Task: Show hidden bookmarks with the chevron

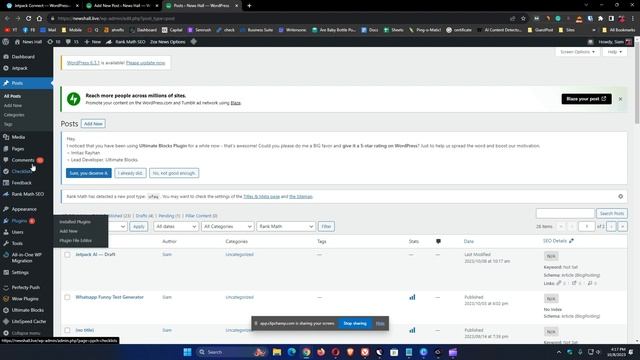Action: [593, 30]
